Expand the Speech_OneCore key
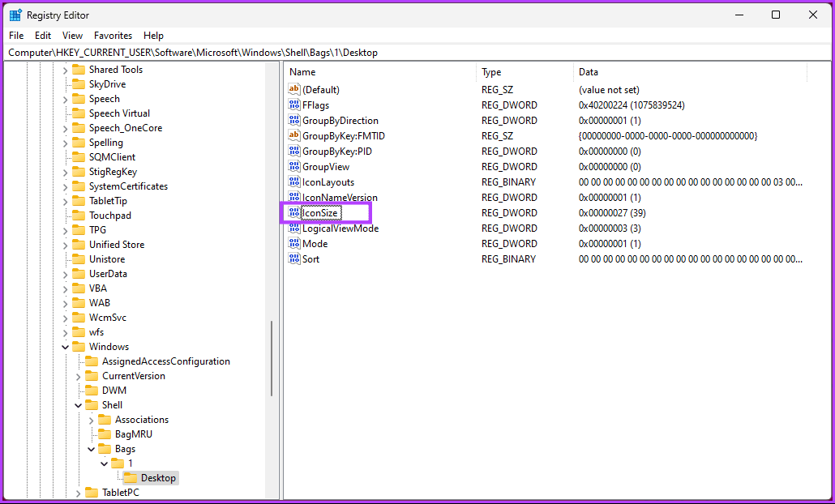The height and width of the screenshot is (504, 835). coord(66,128)
